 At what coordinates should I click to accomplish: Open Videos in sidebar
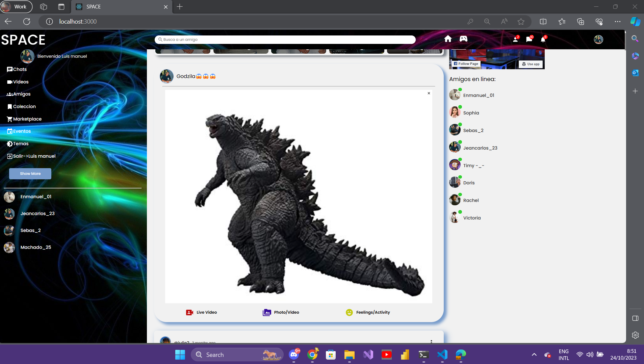click(18, 82)
